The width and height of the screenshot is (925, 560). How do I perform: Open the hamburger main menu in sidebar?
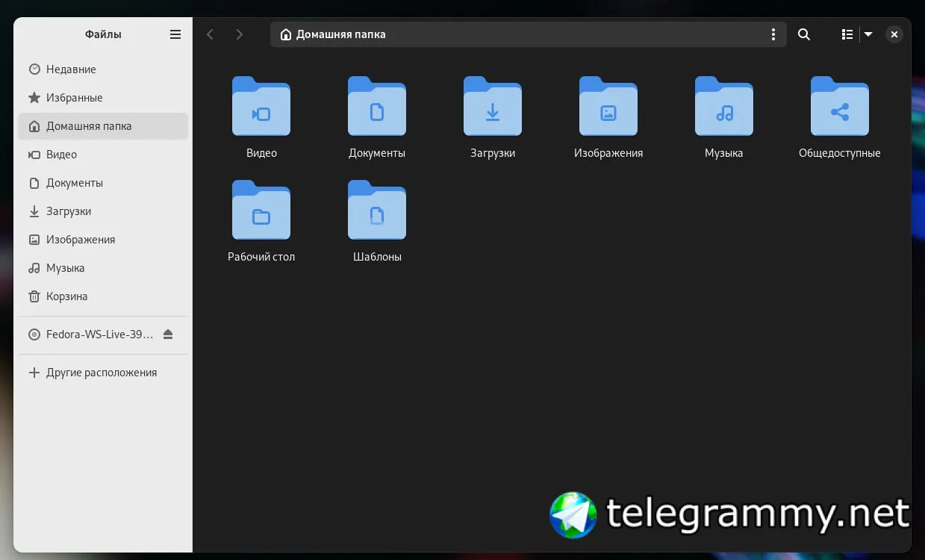175,34
